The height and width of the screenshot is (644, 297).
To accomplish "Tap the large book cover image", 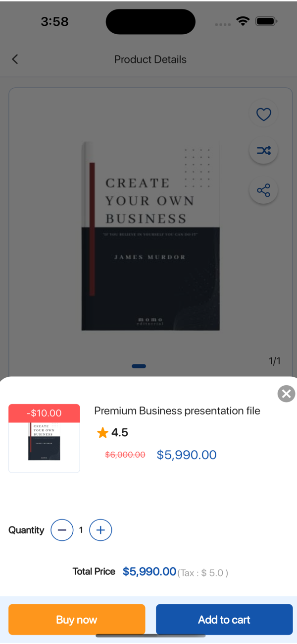I will [150, 236].
